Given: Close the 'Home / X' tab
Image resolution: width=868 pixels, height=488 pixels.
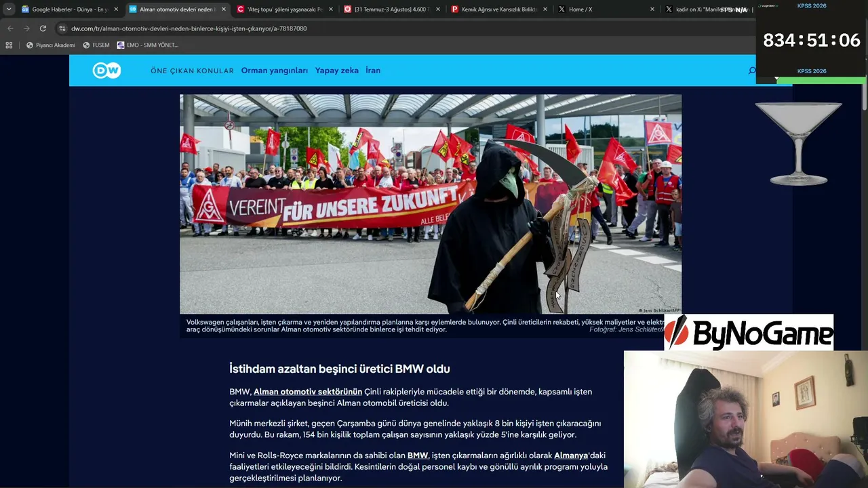Looking at the screenshot, I should tap(652, 9).
